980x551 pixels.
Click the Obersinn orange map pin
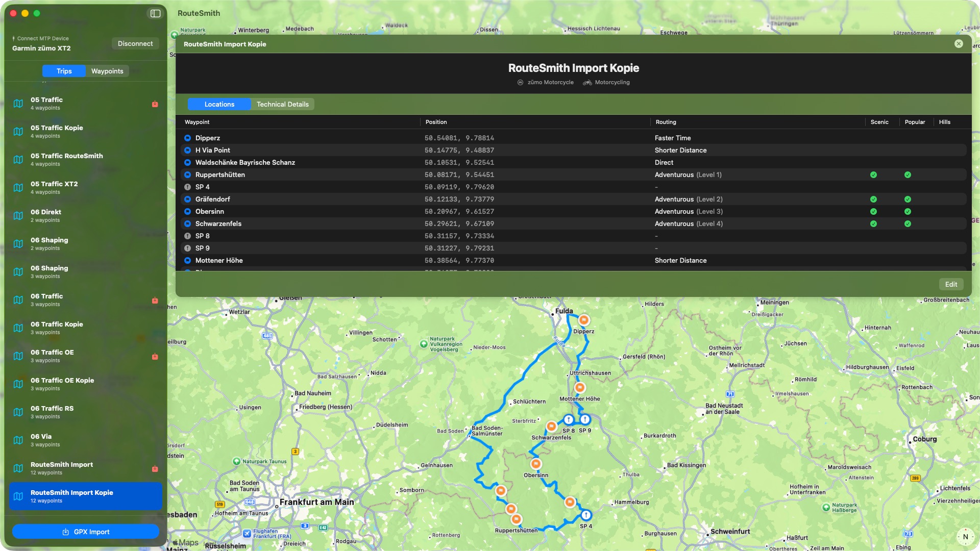point(536,464)
